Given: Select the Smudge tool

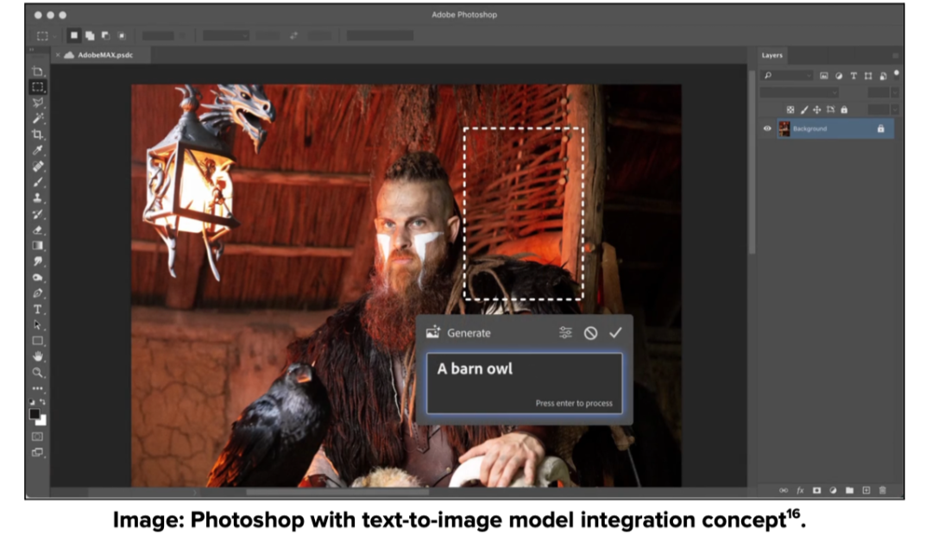Looking at the screenshot, I should (x=37, y=261).
